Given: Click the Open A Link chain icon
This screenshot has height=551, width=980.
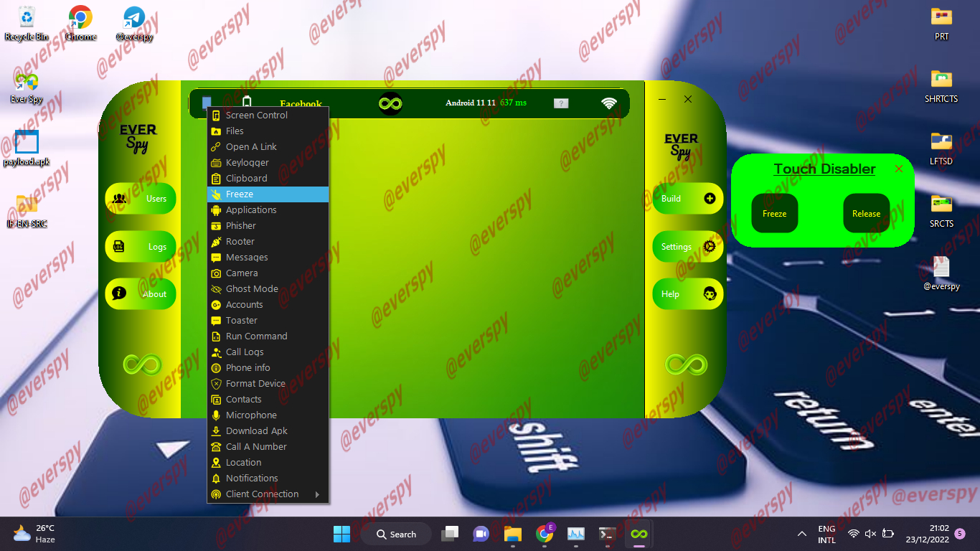Looking at the screenshot, I should (216, 147).
